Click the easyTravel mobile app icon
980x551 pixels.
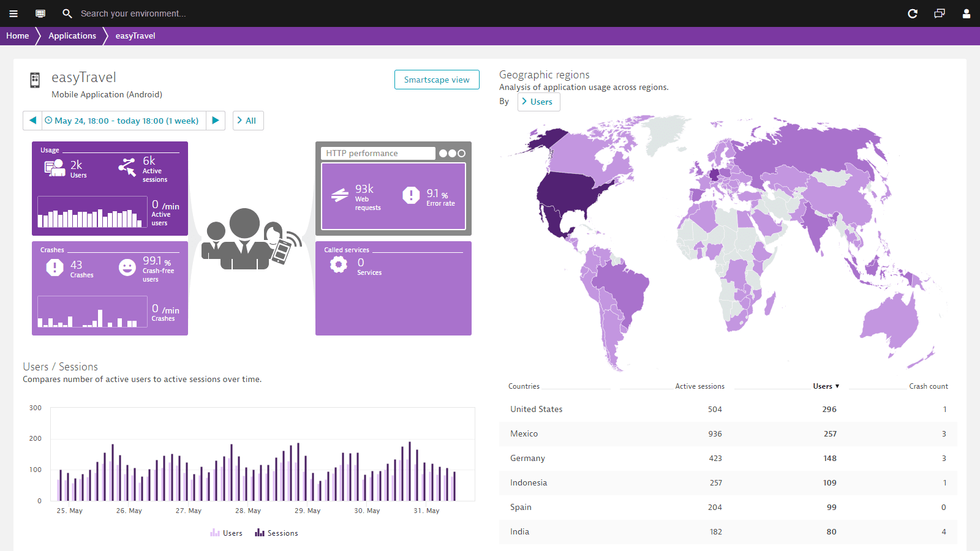[x=35, y=80]
